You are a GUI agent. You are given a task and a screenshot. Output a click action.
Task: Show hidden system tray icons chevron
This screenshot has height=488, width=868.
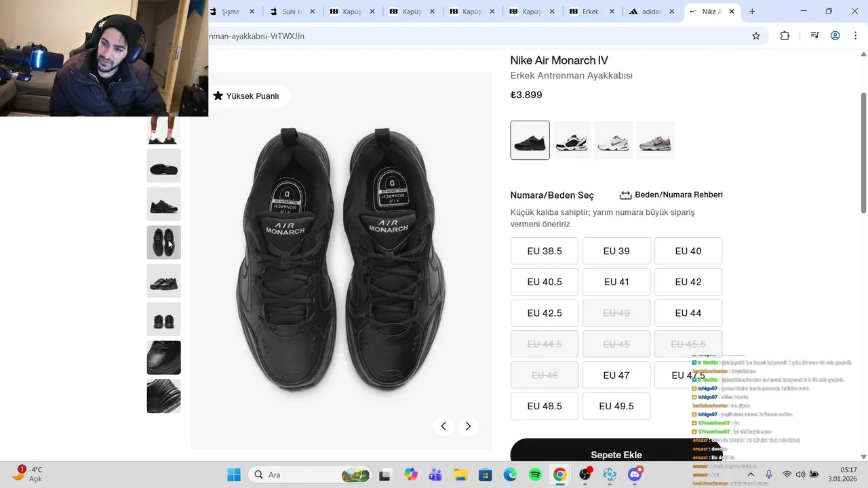pyautogui.click(x=751, y=474)
